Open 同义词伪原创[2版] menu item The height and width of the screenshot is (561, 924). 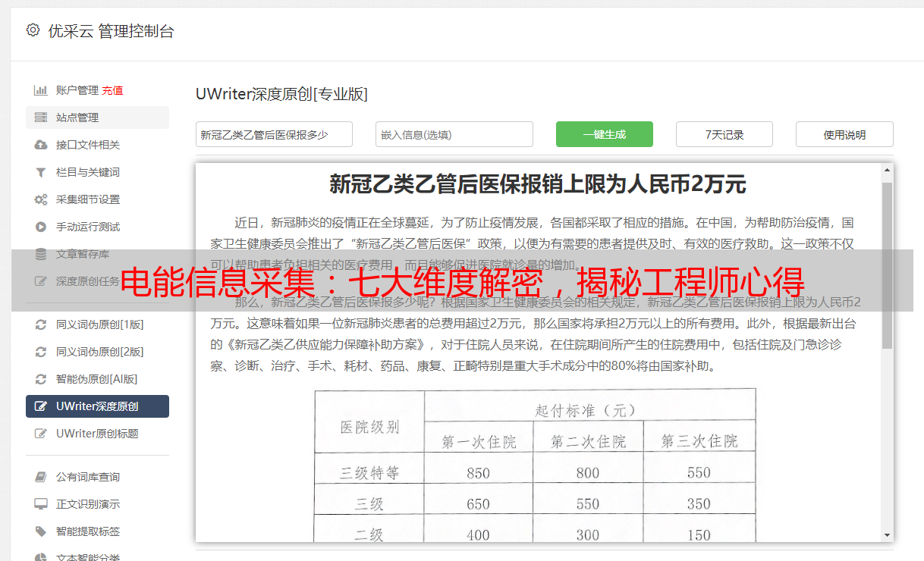pos(99,352)
